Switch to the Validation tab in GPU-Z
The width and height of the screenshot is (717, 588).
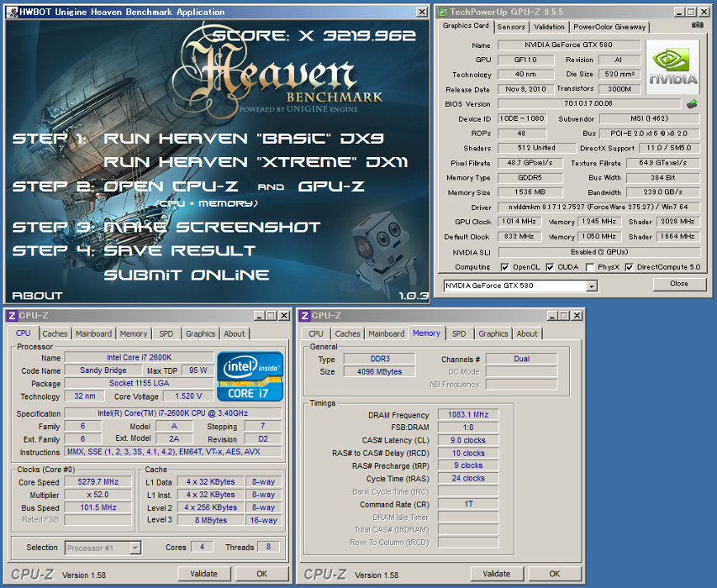549,27
